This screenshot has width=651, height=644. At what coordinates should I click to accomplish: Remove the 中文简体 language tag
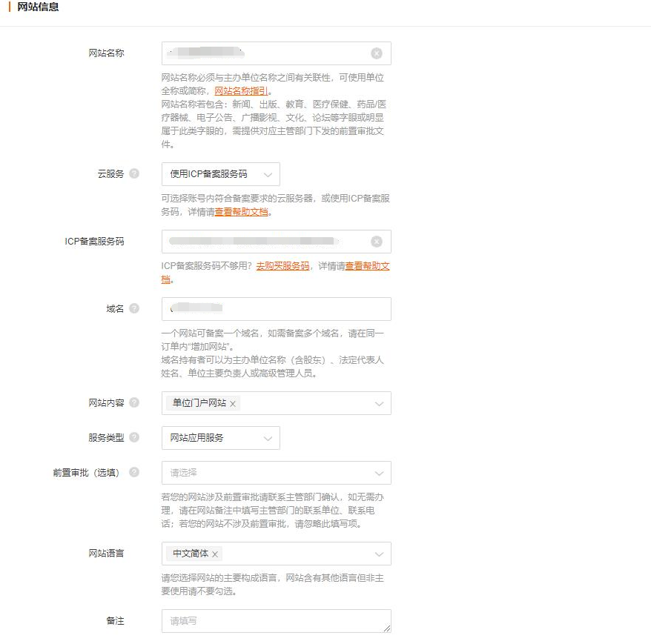tap(215, 554)
